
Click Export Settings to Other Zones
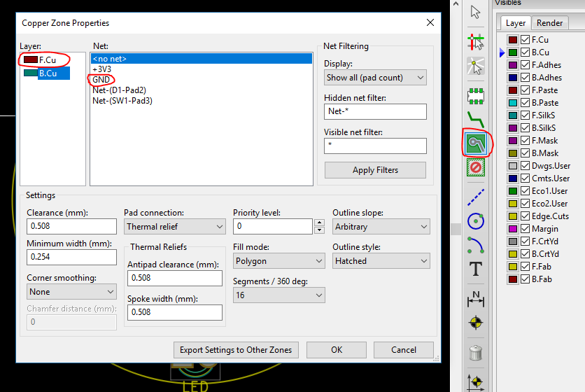(x=236, y=350)
